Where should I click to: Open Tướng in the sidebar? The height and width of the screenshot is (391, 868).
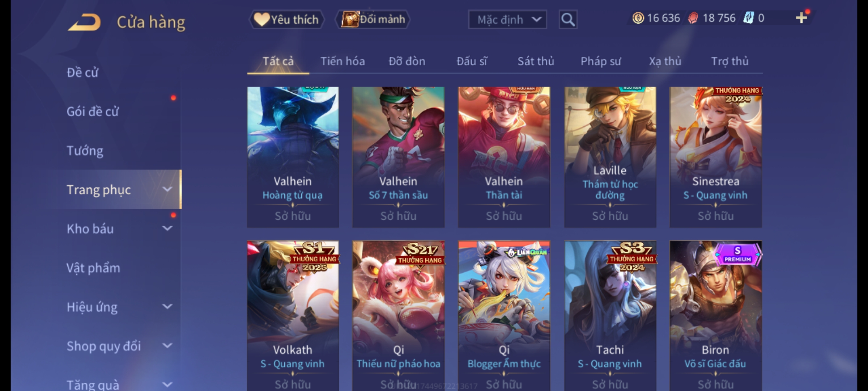[85, 151]
